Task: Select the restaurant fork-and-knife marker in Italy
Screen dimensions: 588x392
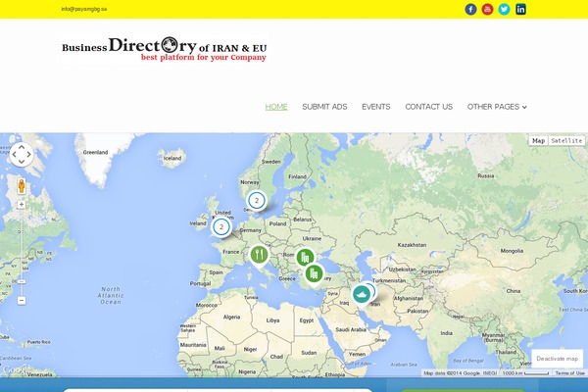Action: (259, 256)
